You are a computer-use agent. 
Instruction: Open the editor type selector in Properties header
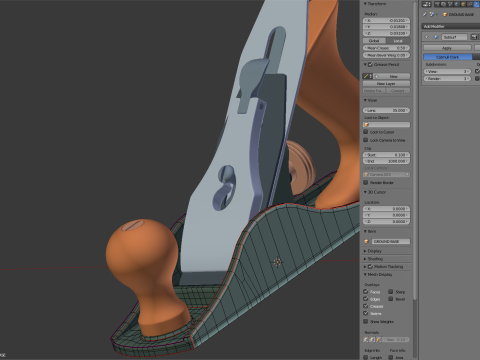427,4
